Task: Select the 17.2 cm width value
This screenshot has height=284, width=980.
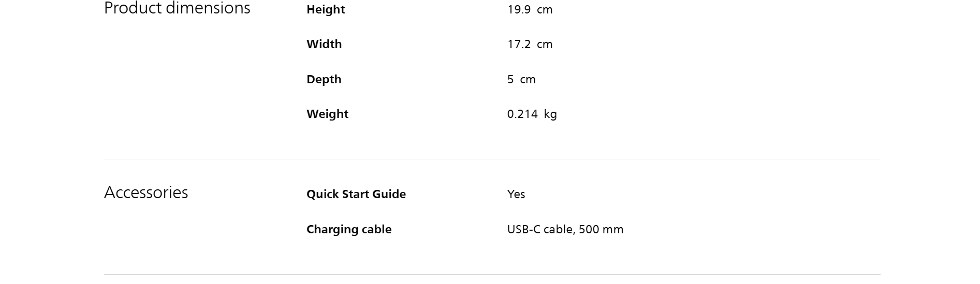Action: coord(530,44)
